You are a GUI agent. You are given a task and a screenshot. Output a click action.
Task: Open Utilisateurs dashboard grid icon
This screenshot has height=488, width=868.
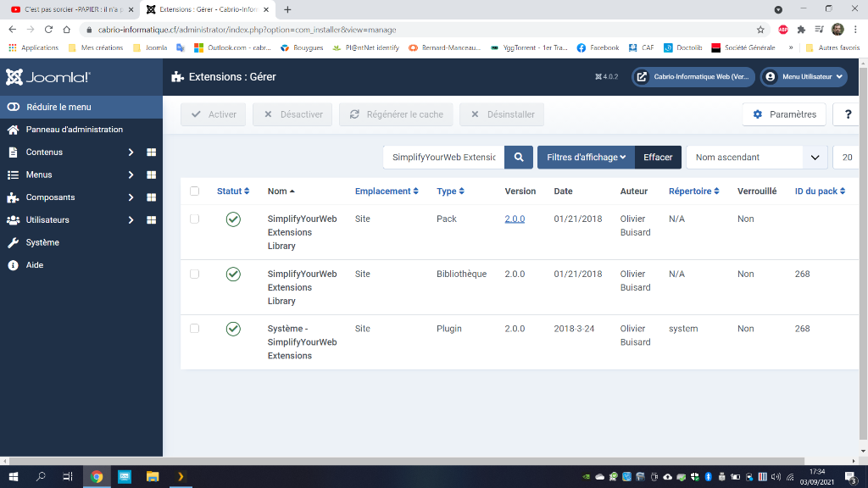coord(152,220)
